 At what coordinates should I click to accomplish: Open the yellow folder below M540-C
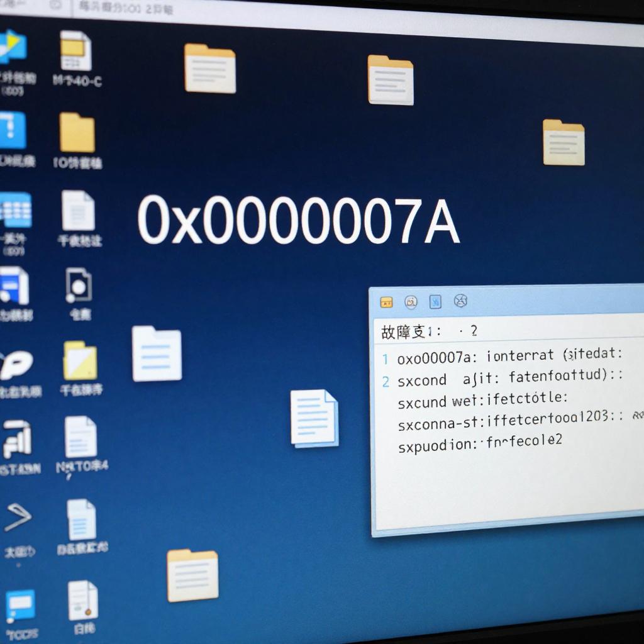click(77, 132)
